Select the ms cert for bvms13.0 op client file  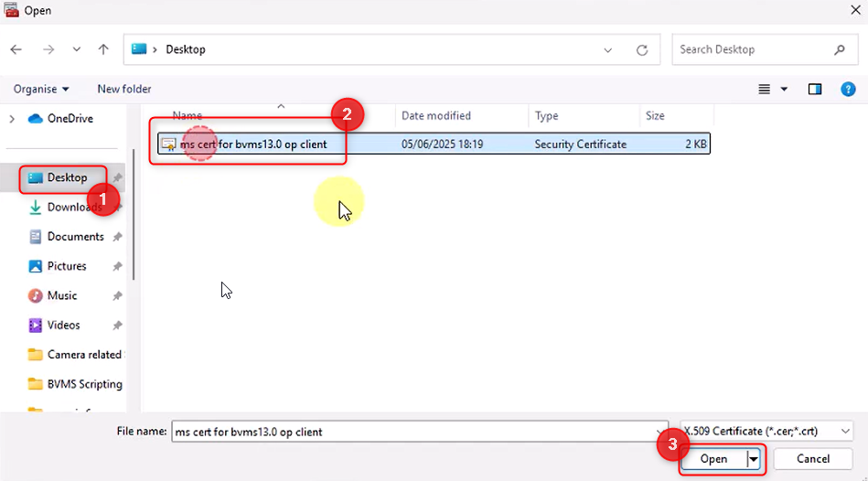click(x=434, y=144)
